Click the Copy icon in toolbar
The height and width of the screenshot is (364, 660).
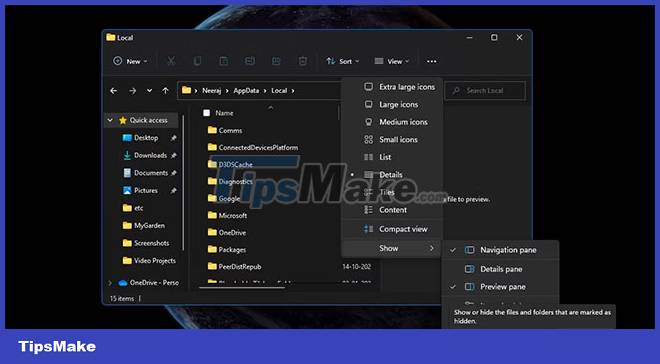(197, 61)
